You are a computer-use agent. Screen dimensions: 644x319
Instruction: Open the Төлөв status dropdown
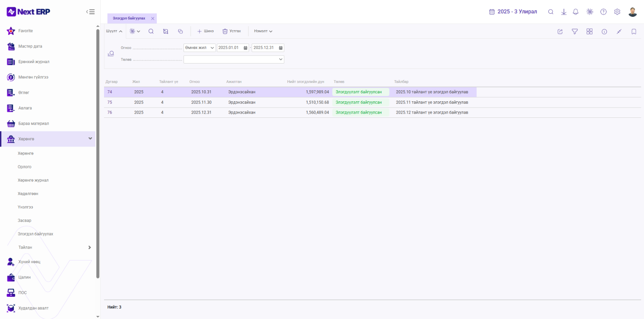(x=234, y=59)
